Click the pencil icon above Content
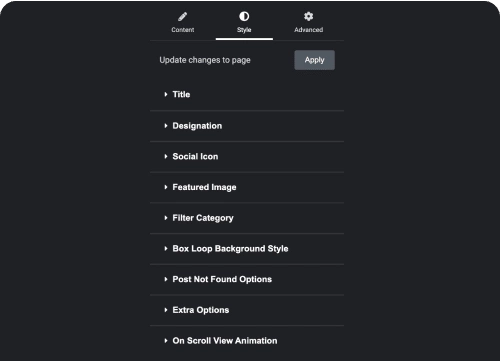Screen dimensions: 500x361 point(182,16)
